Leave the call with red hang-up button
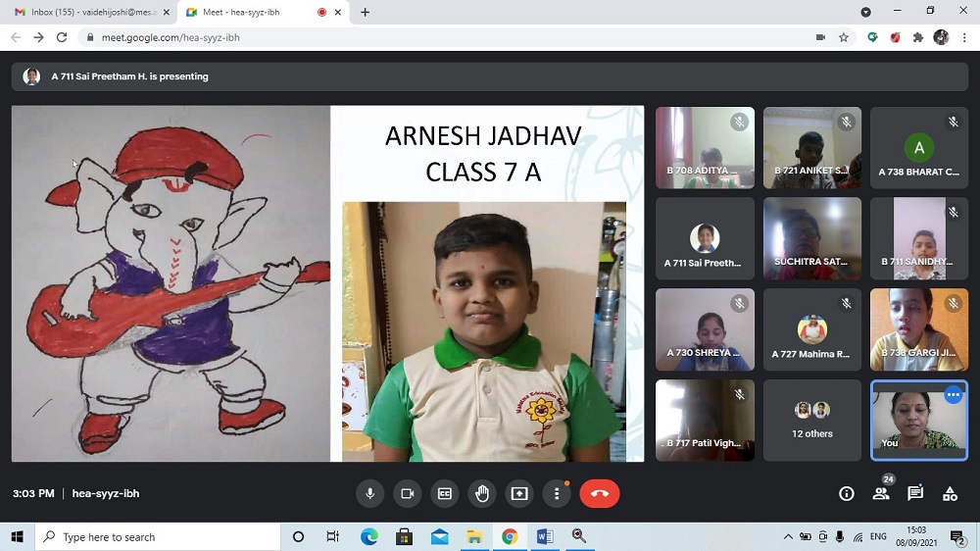980x551 pixels. (600, 494)
